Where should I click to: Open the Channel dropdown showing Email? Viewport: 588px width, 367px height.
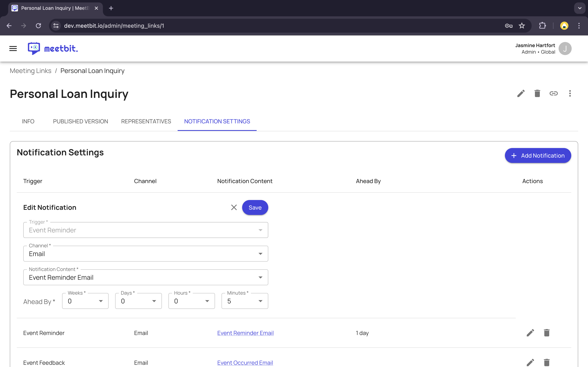pyautogui.click(x=146, y=254)
